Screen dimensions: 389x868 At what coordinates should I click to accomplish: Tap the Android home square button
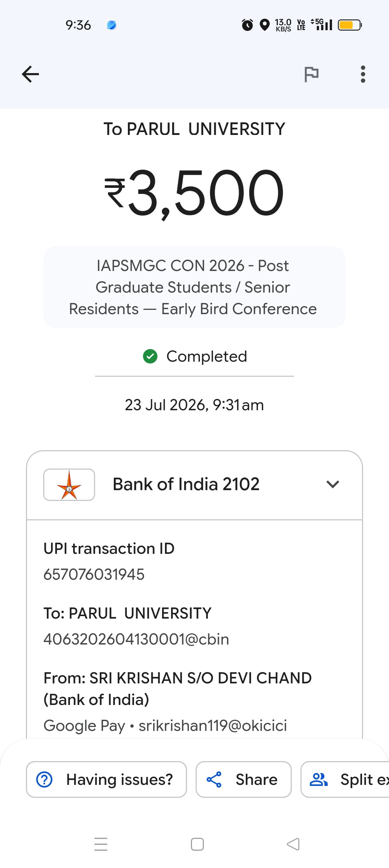coord(197,844)
